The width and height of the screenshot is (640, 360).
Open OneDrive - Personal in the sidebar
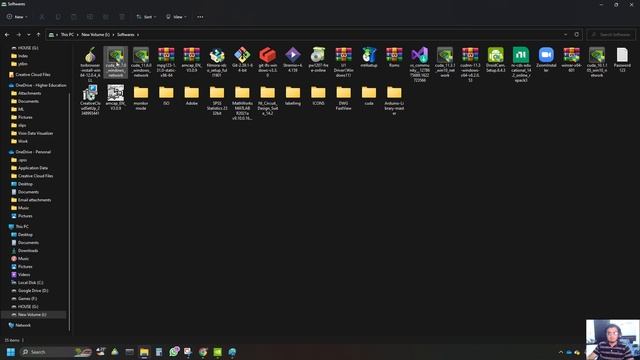tap(33, 152)
